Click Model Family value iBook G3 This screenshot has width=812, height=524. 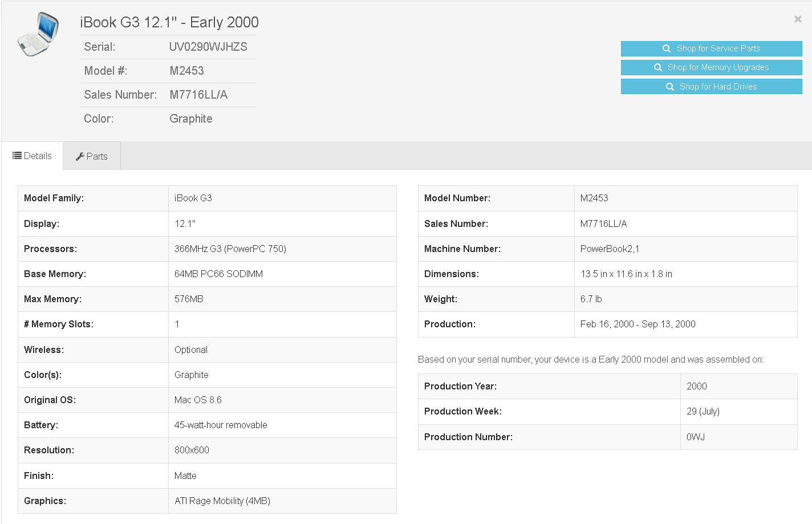pos(193,198)
